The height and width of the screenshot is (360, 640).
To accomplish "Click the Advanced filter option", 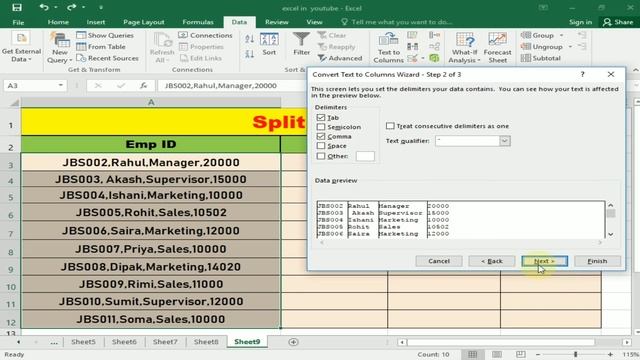I will coord(340,58).
